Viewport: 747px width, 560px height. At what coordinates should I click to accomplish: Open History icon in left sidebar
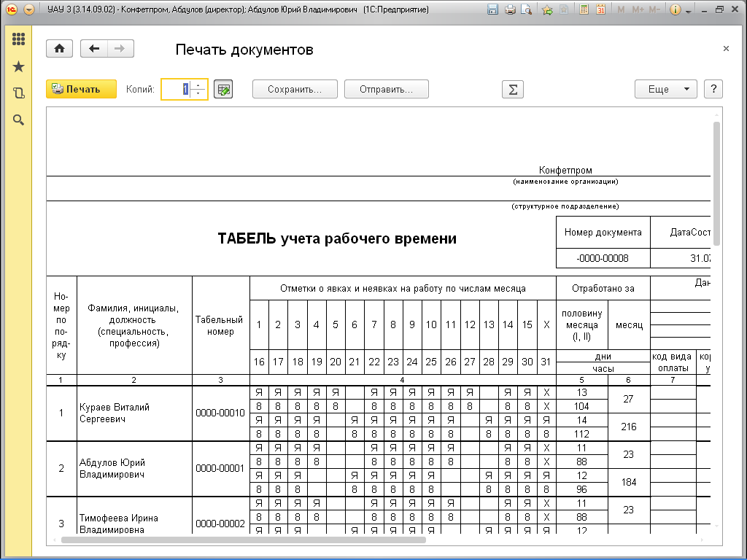[x=19, y=93]
